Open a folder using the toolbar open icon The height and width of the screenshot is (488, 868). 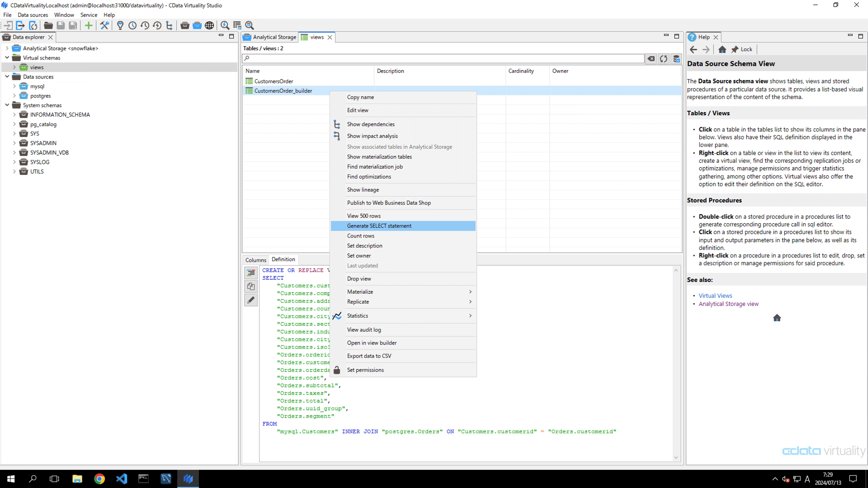coord(48,25)
